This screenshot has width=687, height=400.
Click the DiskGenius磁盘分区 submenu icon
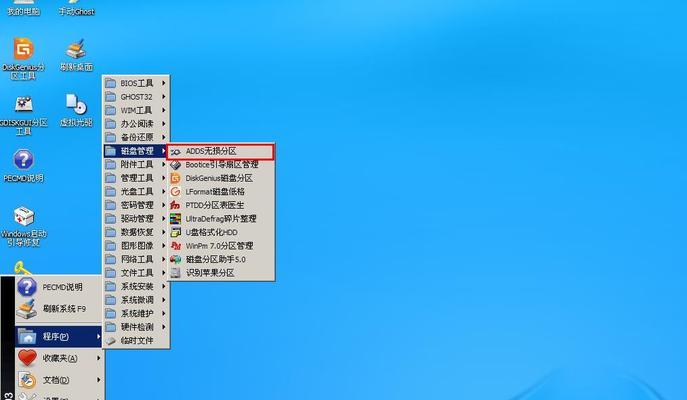(175, 178)
